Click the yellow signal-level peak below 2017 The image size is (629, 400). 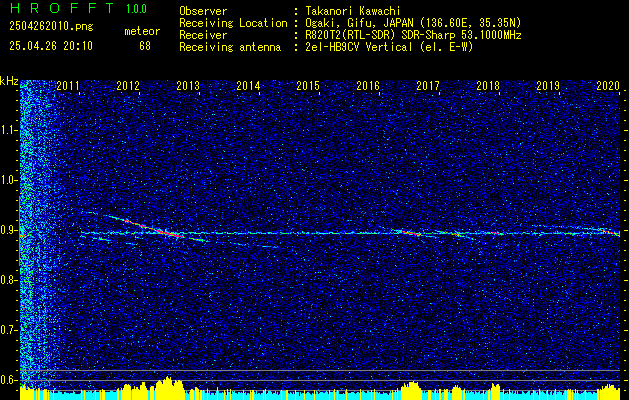(411, 390)
